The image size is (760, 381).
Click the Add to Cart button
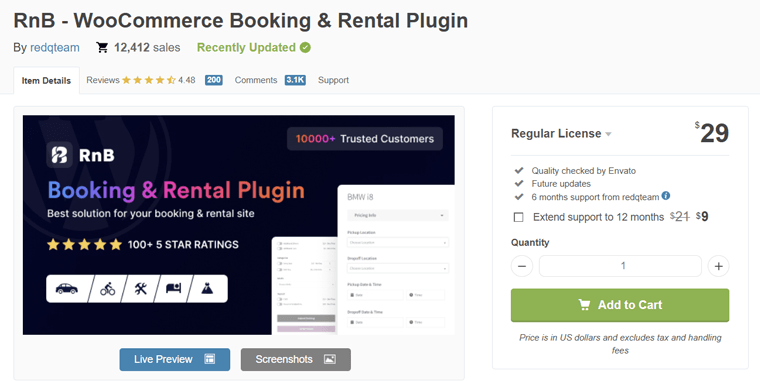coord(620,305)
